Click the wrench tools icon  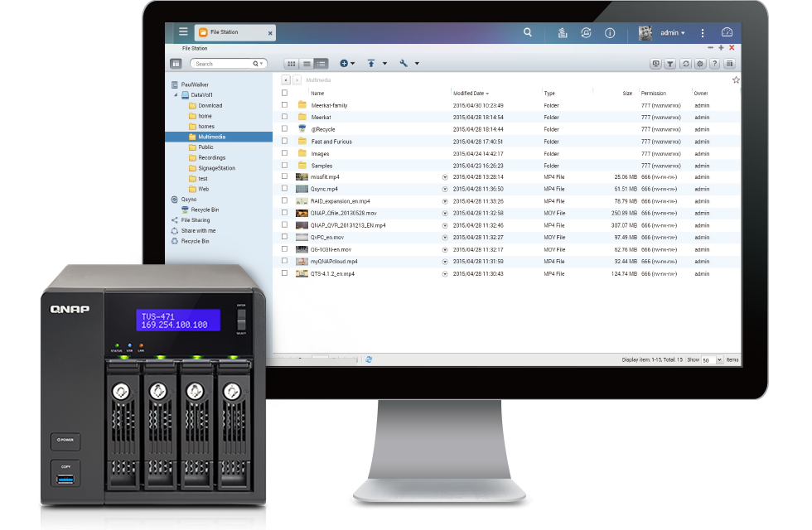404,63
